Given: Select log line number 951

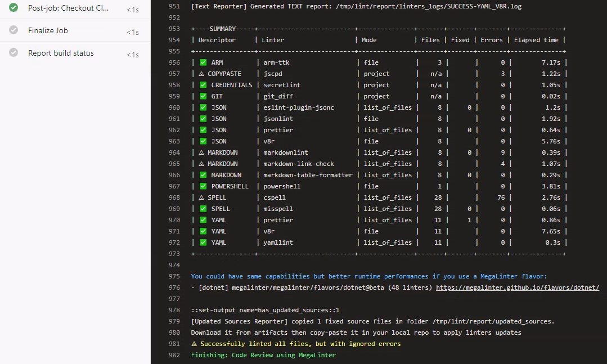Looking at the screenshot, I should click(174, 6).
